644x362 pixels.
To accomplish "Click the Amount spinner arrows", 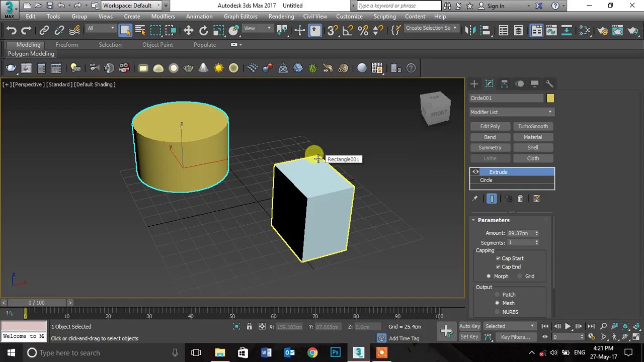I will point(536,233).
